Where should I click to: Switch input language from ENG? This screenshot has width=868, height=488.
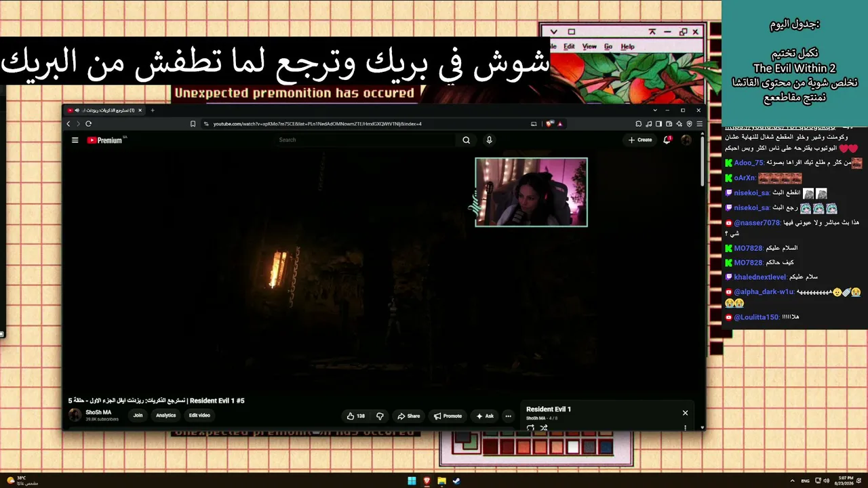806,481
